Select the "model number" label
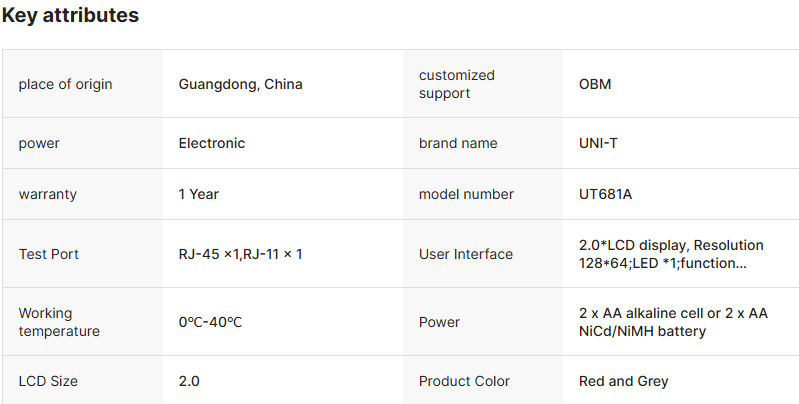Viewport: 799px width, 404px height. pyautogui.click(x=466, y=194)
